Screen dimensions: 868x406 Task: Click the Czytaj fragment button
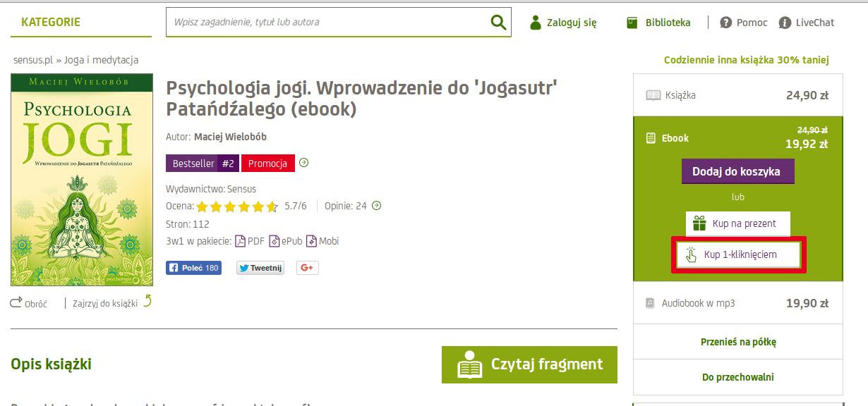tap(529, 364)
